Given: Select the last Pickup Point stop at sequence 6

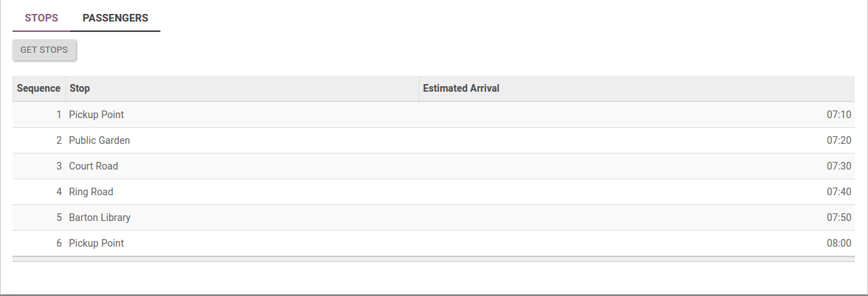Looking at the screenshot, I should pyautogui.click(x=97, y=243).
